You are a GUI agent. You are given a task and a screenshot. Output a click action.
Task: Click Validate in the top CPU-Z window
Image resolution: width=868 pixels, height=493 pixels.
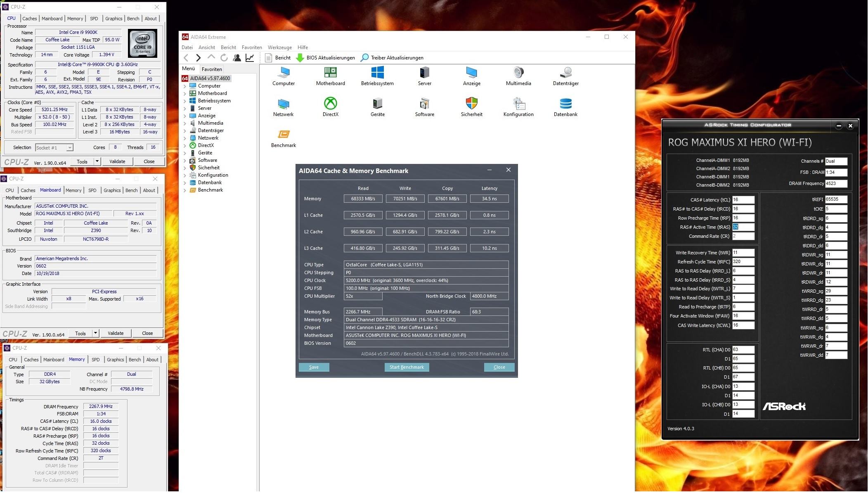pos(117,161)
